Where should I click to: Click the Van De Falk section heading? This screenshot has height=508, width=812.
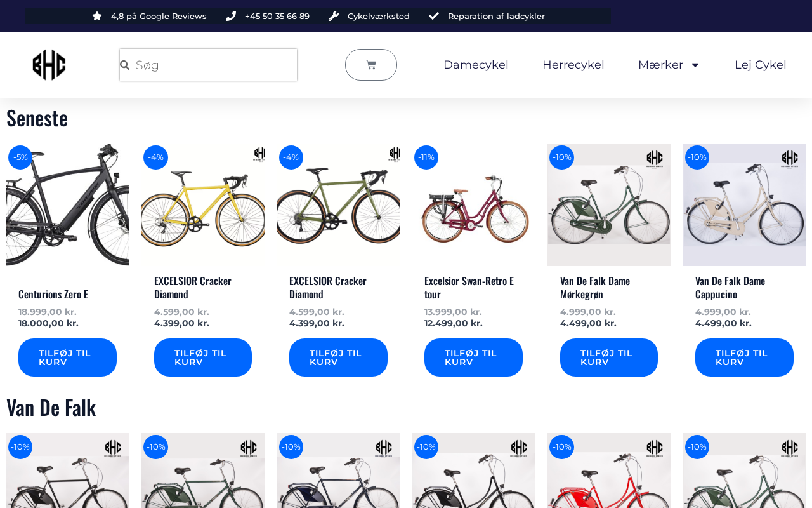[51, 408]
